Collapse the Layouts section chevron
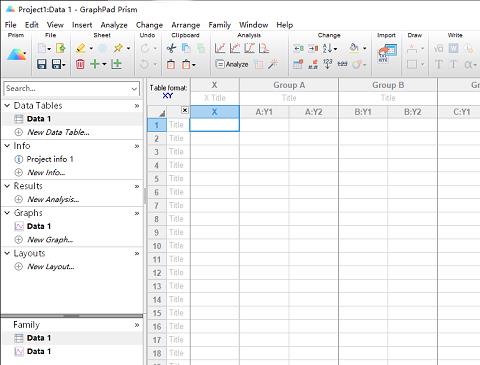 click(7, 253)
